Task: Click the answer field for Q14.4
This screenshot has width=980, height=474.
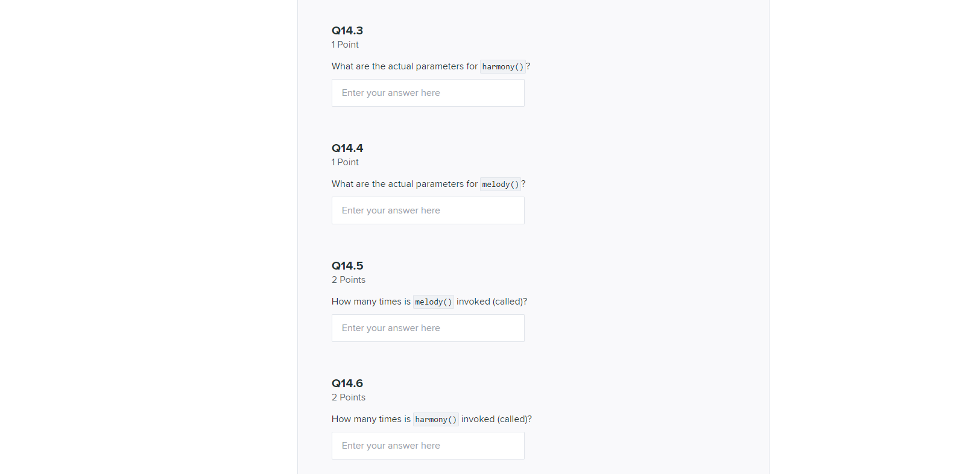Action: (x=428, y=210)
